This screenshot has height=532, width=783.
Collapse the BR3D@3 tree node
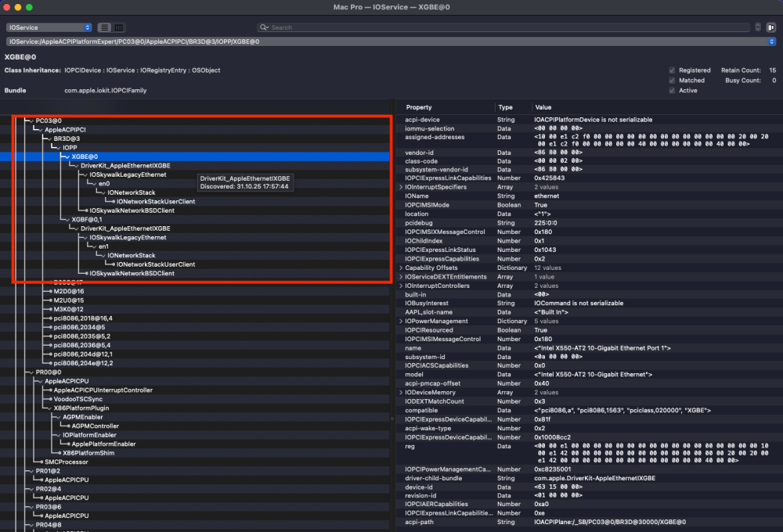49,138
